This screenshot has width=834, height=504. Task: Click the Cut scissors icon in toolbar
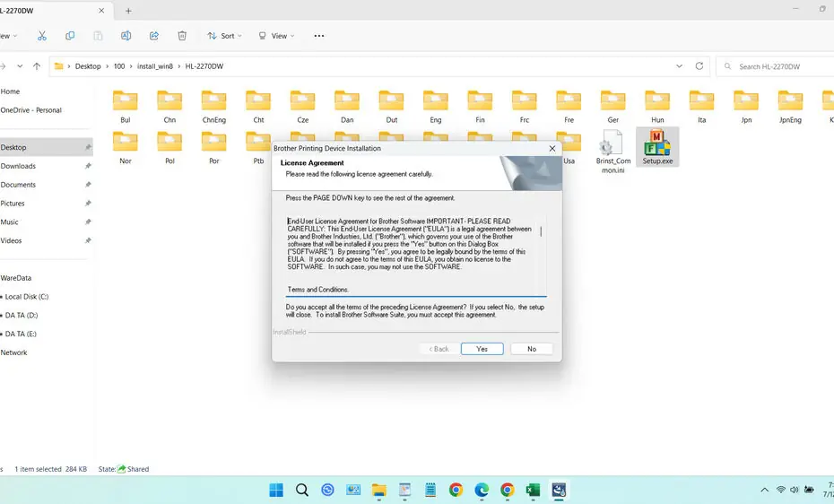(x=42, y=36)
